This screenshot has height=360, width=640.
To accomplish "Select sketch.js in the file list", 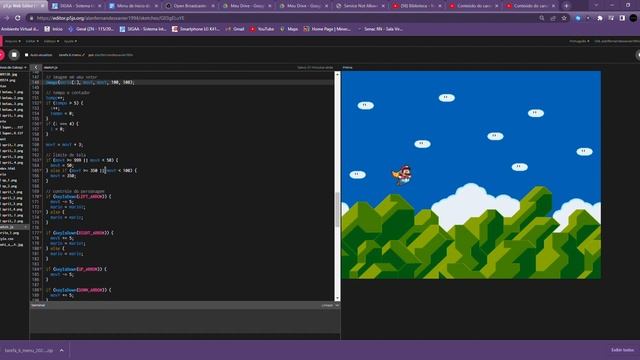I will click(7, 227).
